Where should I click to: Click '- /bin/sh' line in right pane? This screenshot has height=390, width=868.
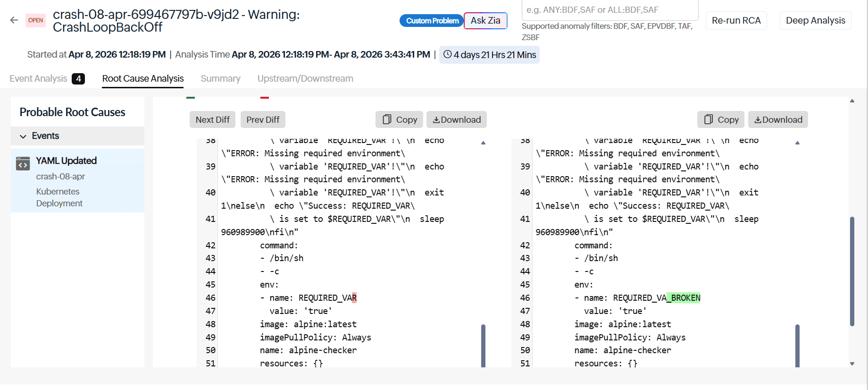point(596,258)
